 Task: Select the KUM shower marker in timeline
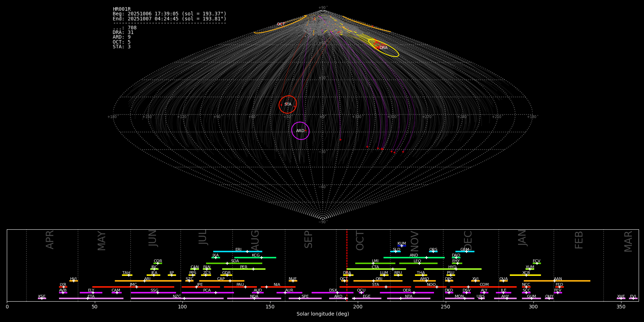(402, 246)
